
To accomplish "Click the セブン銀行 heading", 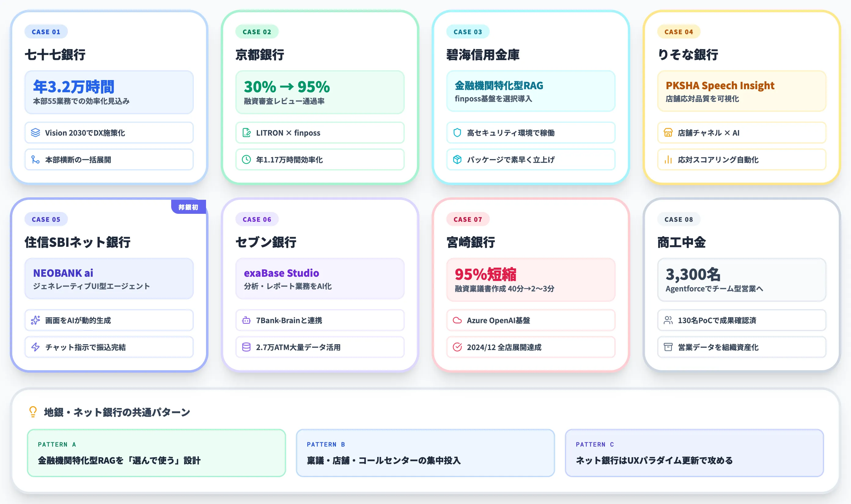I will point(266,242).
